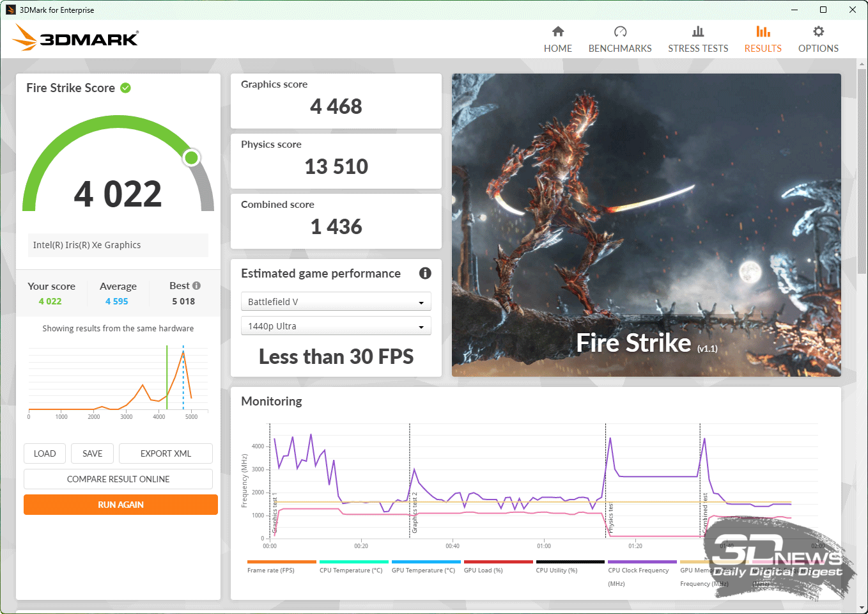Open the Options gear icon
Viewport: 868px width, 614px height.
point(818,31)
